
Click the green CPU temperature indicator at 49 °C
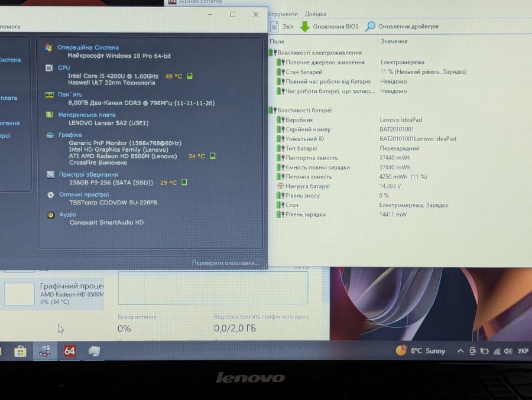pos(190,76)
